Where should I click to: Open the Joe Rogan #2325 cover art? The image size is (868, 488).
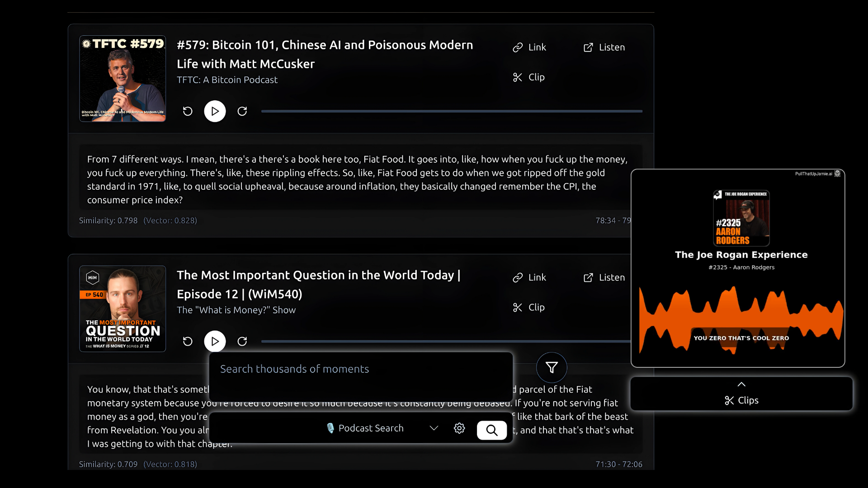click(x=741, y=218)
